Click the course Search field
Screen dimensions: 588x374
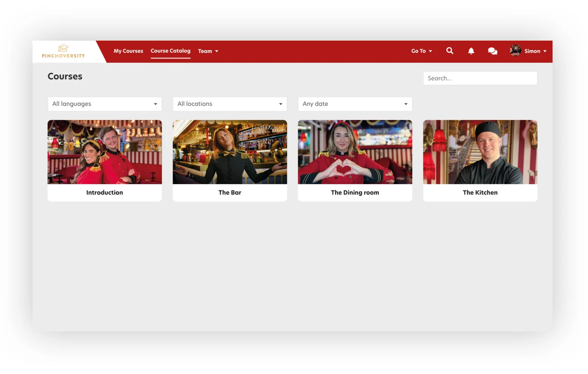[x=480, y=78]
